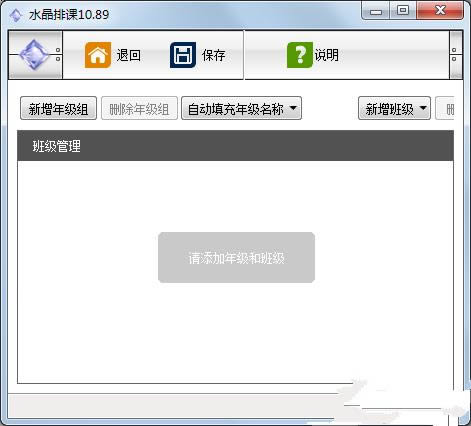Open help via the green question mark icon
Image resolution: width=471 pixels, height=426 pixels.
click(300, 55)
